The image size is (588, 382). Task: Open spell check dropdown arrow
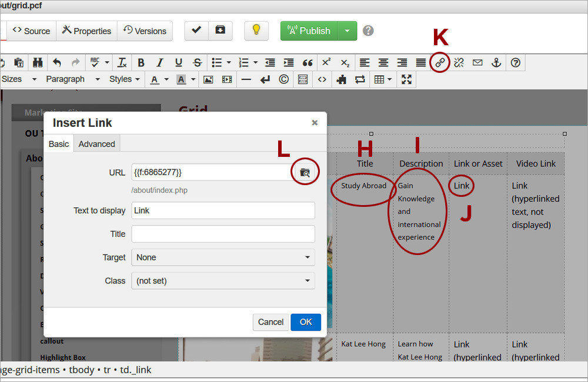107,63
